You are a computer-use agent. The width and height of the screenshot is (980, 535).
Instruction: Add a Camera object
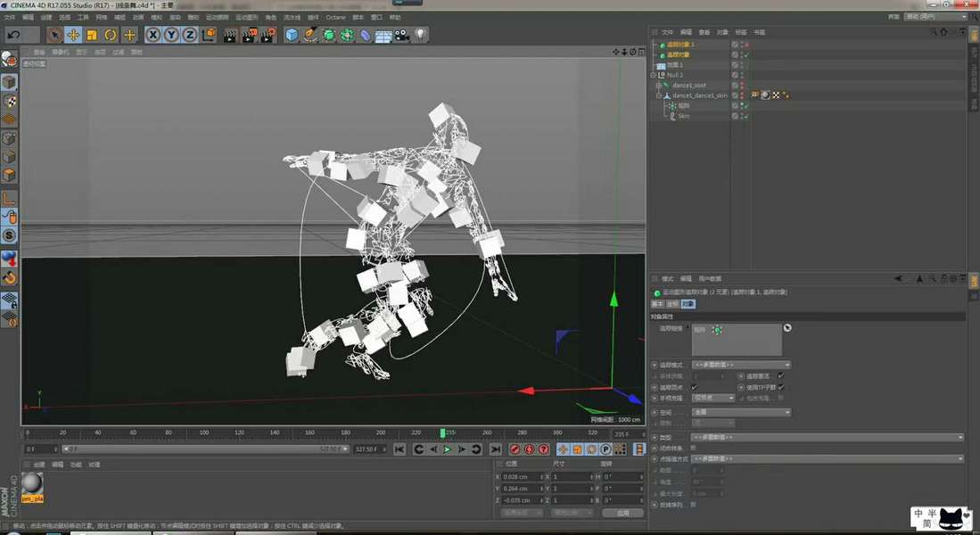point(401,35)
